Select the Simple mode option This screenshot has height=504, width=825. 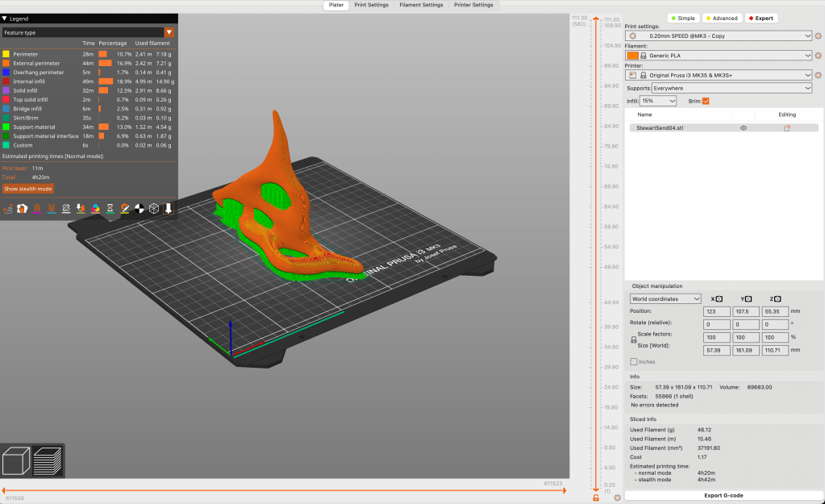(x=682, y=18)
